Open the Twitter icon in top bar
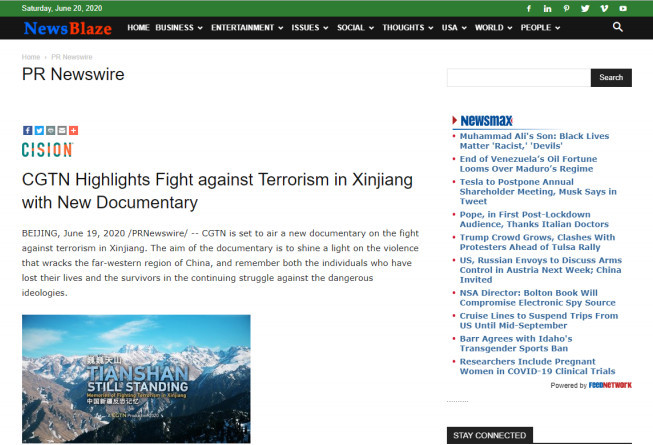 [x=585, y=8]
